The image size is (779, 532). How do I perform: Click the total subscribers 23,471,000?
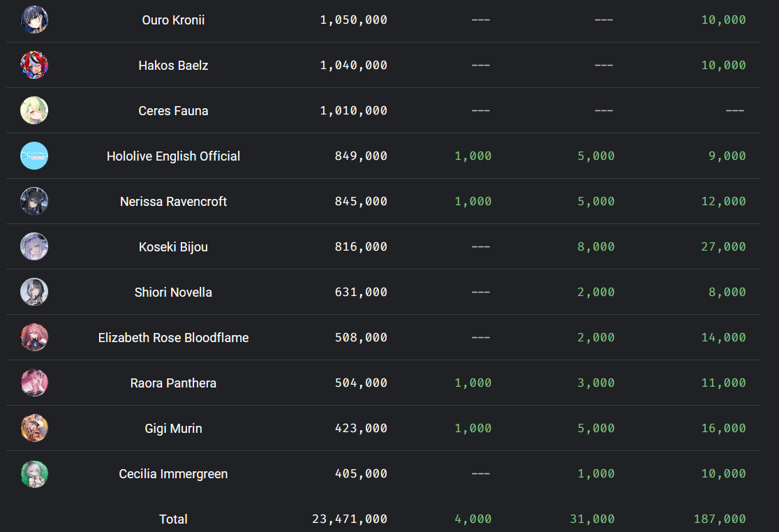[x=350, y=519]
